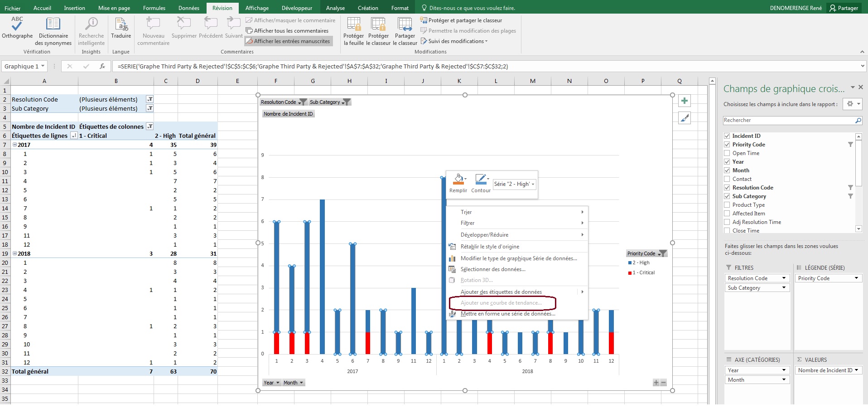Open the chart styles paintbrush button

(685, 118)
